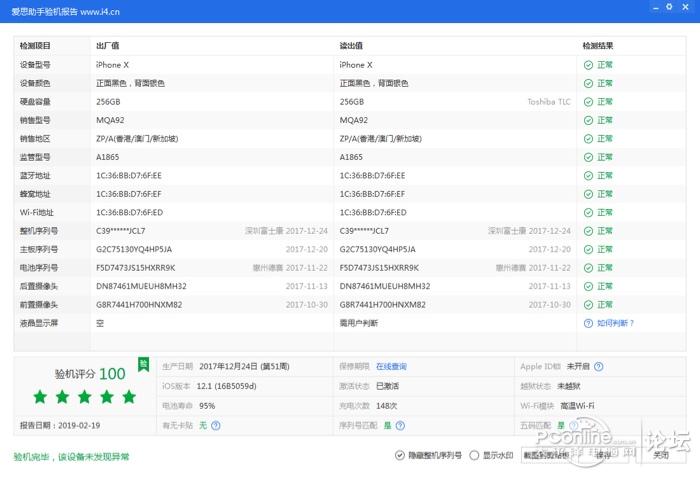The width and height of the screenshot is (700, 477).
Task: Select factory 后置摄像头 DN87461MUEUH8MH32
Action: [x=142, y=286]
